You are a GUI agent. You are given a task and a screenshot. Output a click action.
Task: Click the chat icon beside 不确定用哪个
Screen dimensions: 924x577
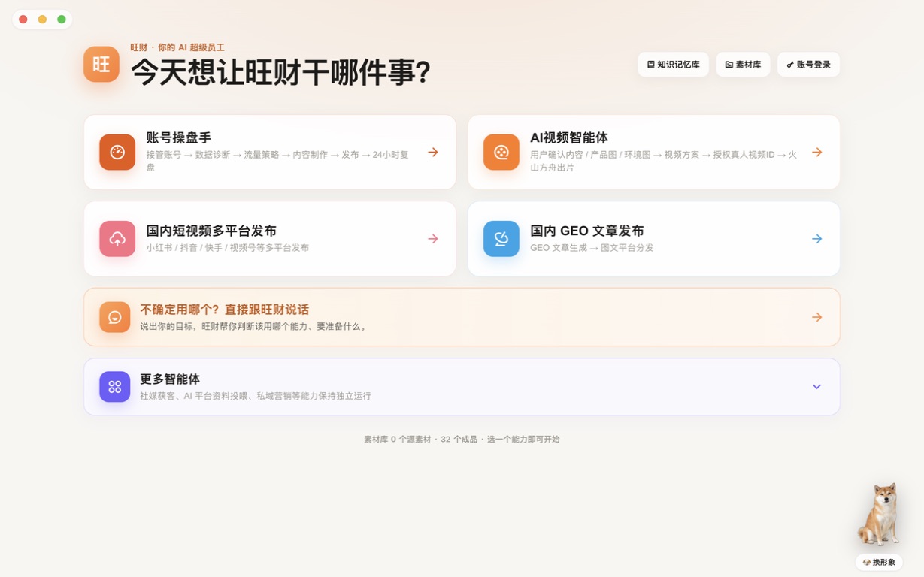click(115, 317)
